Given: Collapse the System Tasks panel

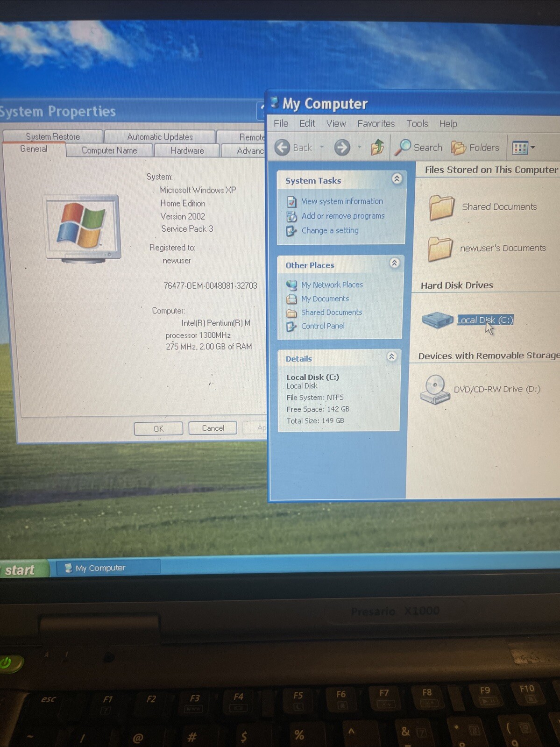Looking at the screenshot, I should click(x=397, y=179).
